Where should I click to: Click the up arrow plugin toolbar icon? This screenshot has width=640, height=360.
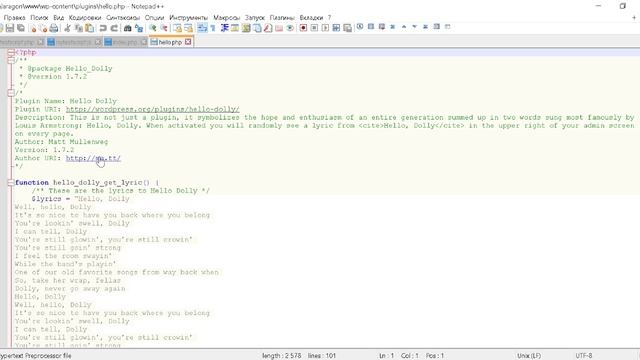coord(404,27)
